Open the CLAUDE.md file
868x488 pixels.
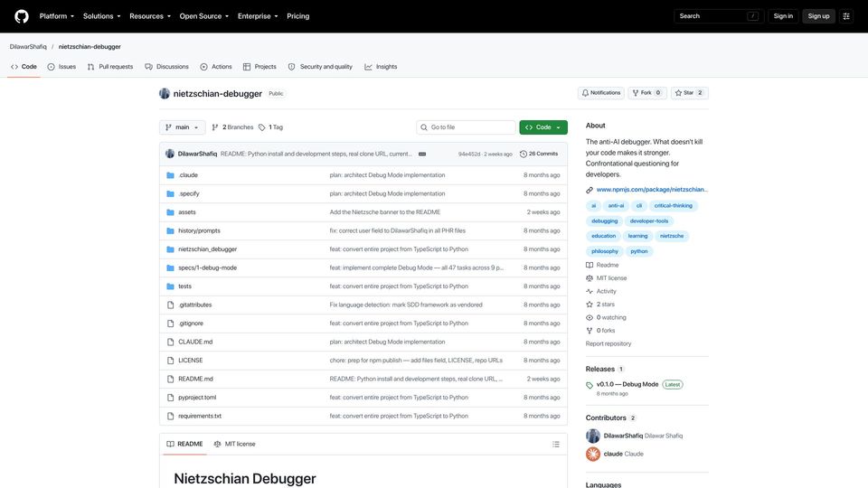coord(195,342)
